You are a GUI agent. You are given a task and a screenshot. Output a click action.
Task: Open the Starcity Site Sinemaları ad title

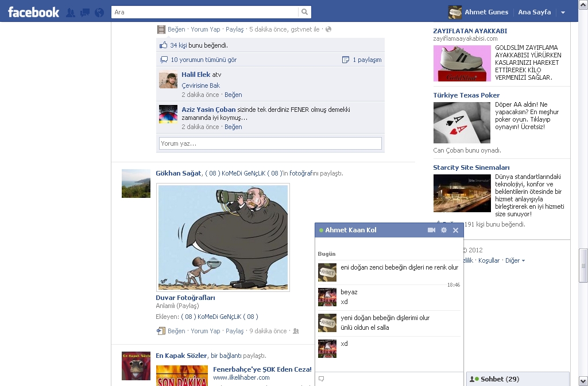pos(471,167)
